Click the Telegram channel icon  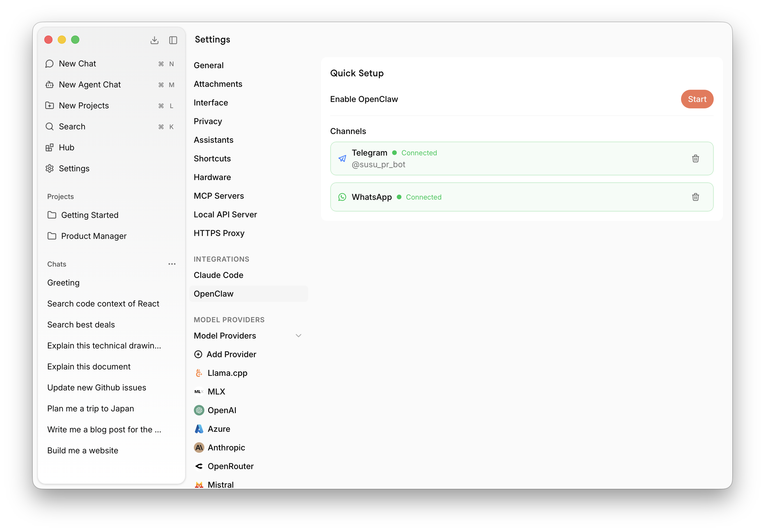point(342,158)
